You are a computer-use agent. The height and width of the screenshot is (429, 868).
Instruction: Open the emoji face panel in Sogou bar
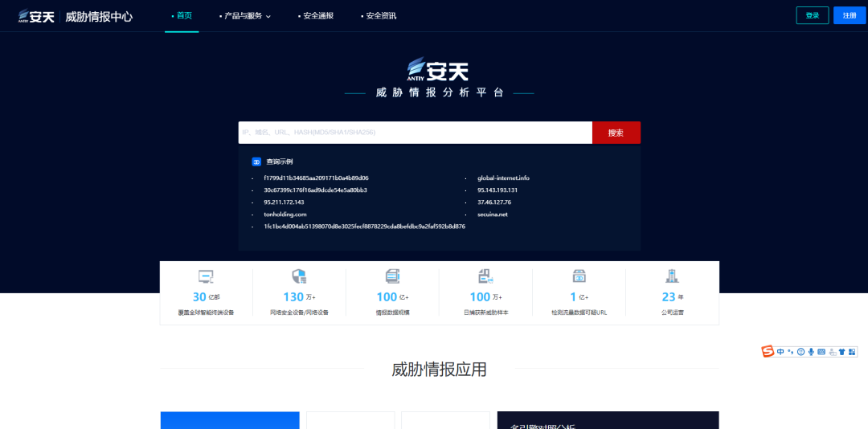coord(800,352)
